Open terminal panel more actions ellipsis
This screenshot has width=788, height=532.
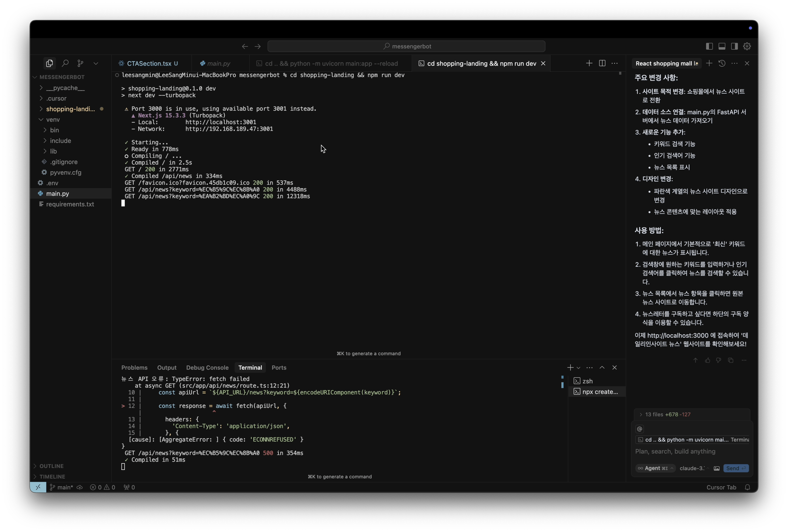pos(590,368)
